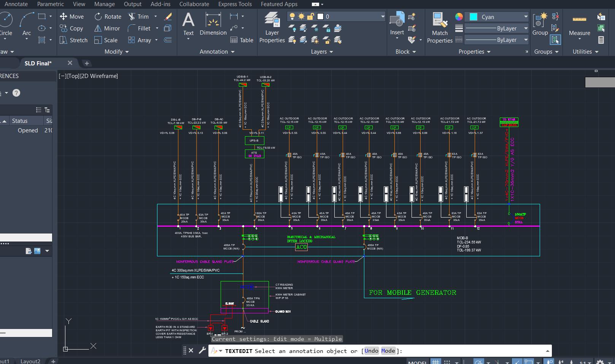Image resolution: width=615 pixels, height=364 pixels.
Task: Toggle layer 0 on/off light bulb
Action: (292, 16)
